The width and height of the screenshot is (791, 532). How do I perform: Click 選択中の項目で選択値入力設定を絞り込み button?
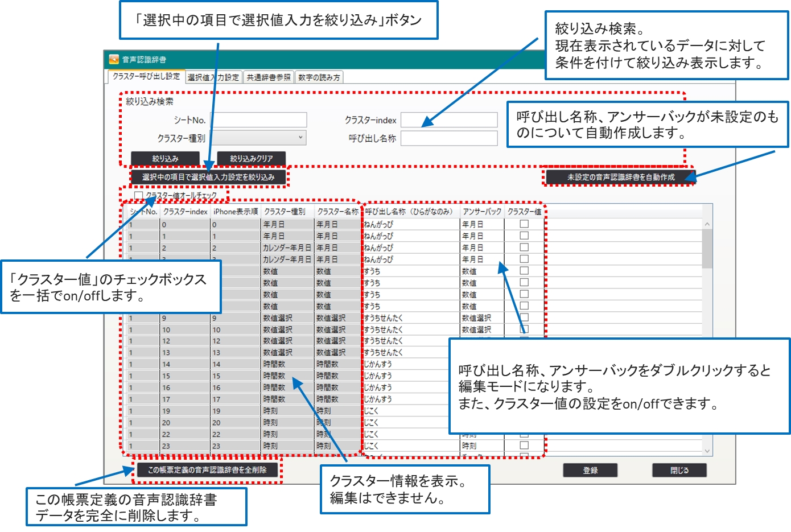(208, 177)
